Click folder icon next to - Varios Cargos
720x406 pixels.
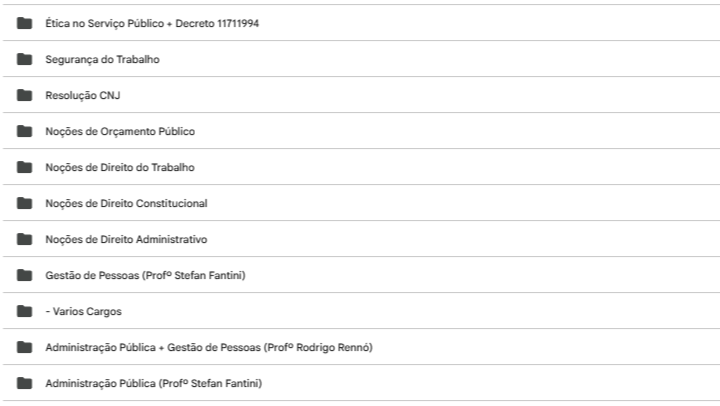click(x=24, y=311)
